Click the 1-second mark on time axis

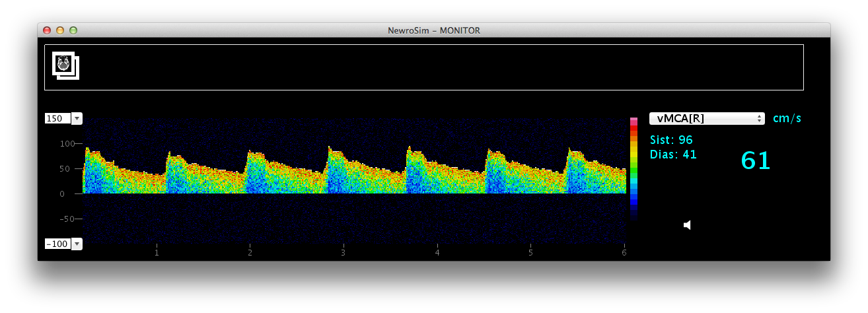[x=157, y=252]
